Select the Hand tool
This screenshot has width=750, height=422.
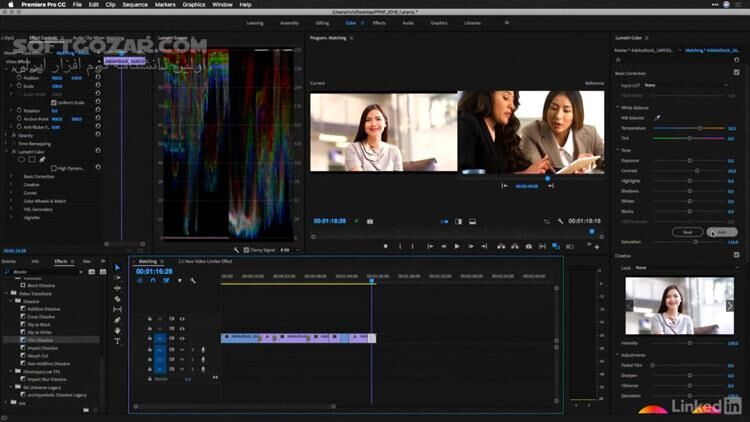118,331
